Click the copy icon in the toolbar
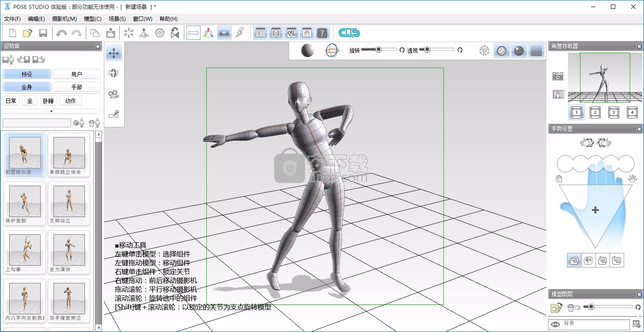 [95, 33]
